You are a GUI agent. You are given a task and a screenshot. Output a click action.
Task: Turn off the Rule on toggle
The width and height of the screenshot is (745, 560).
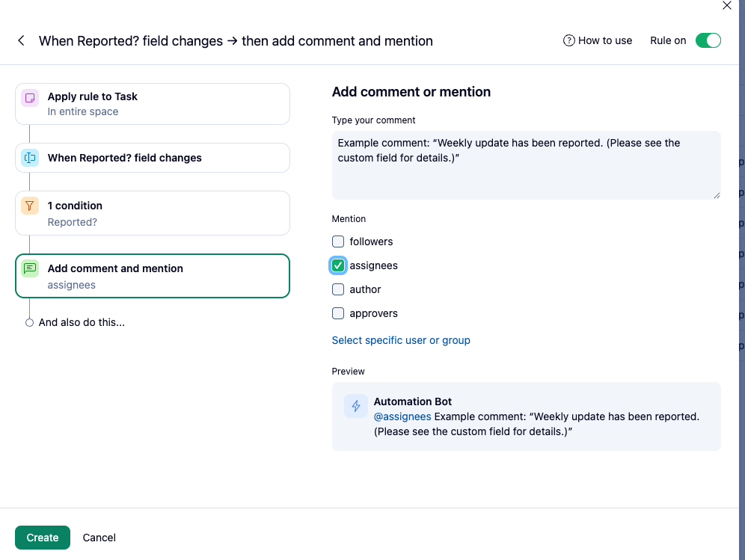708,40
